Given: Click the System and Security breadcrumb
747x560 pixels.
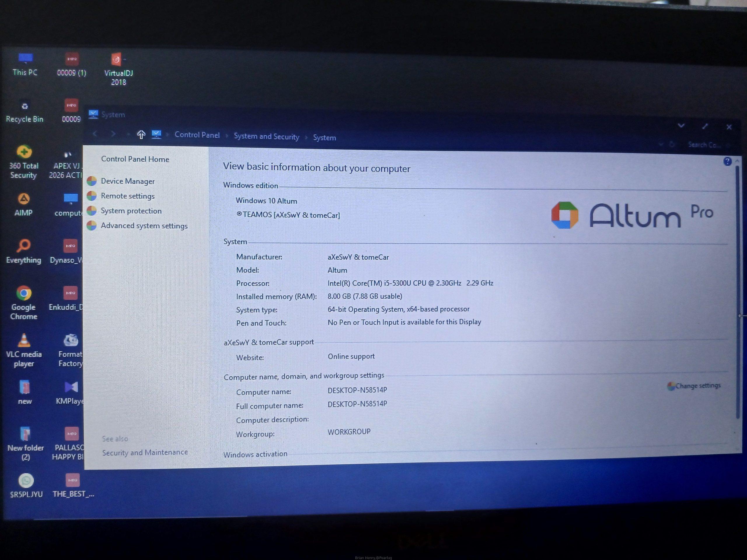Looking at the screenshot, I should click(x=266, y=136).
